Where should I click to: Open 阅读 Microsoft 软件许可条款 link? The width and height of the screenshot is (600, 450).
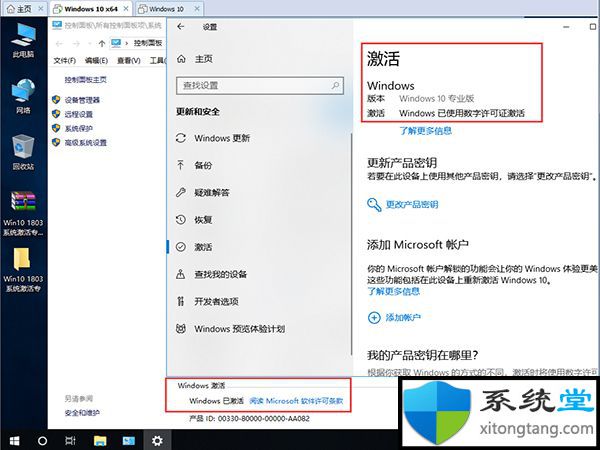296,401
